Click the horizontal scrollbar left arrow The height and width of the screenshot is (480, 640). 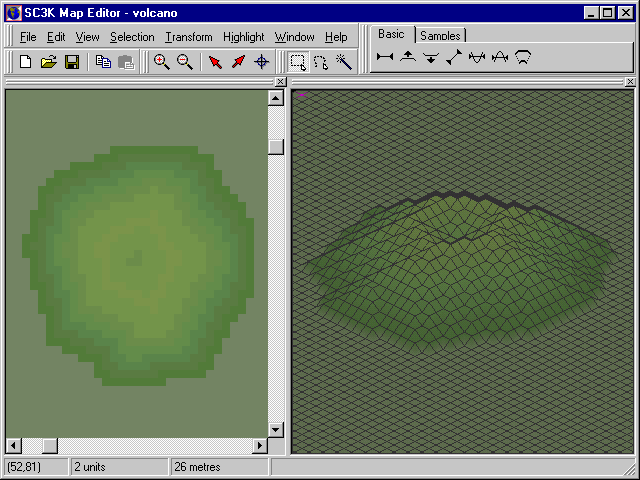coord(14,445)
